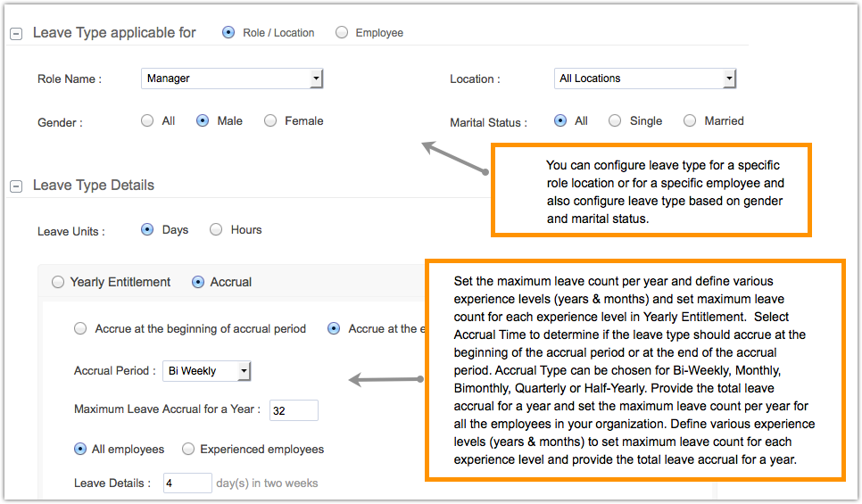Select Experienced employees radio option
The image size is (862, 504).
(188, 449)
